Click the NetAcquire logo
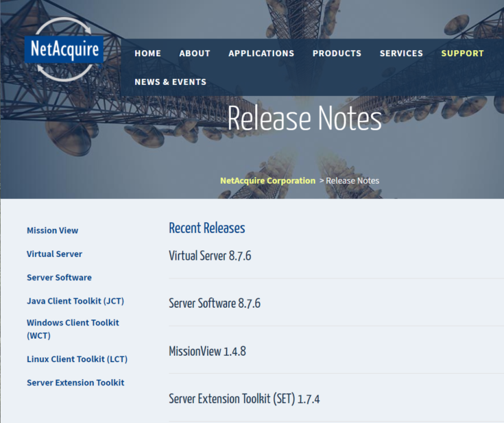 click(x=64, y=49)
